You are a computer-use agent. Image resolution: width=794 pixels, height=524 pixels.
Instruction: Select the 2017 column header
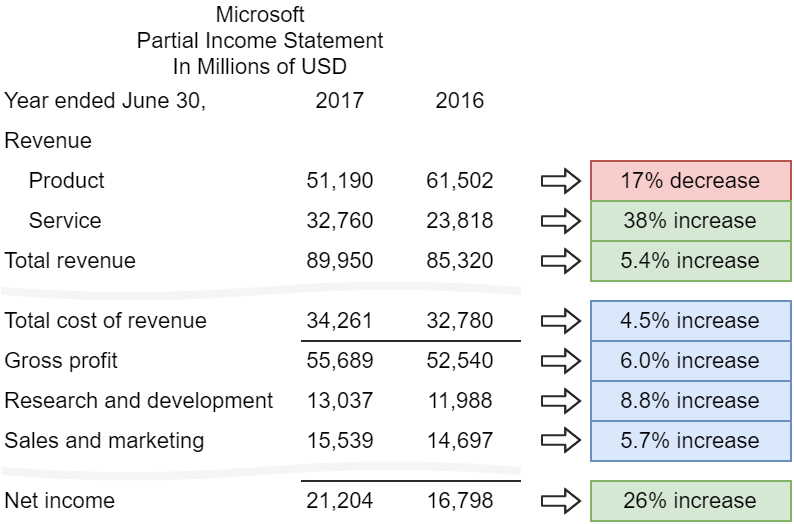click(x=340, y=101)
